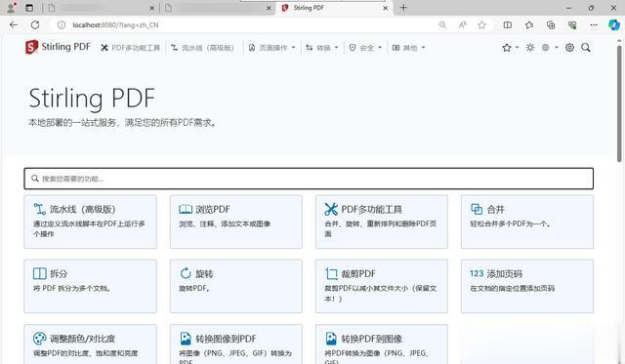The width and height of the screenshot is (625, 364).
Task: Open browser favorites list icon
Action: [x=529, y=25]
